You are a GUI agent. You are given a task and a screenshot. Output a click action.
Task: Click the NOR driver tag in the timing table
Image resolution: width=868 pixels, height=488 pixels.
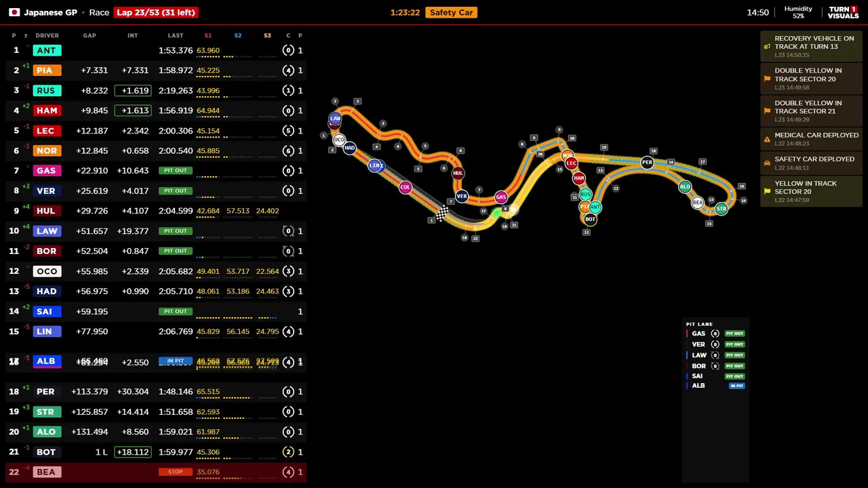[x=47, y=150]
